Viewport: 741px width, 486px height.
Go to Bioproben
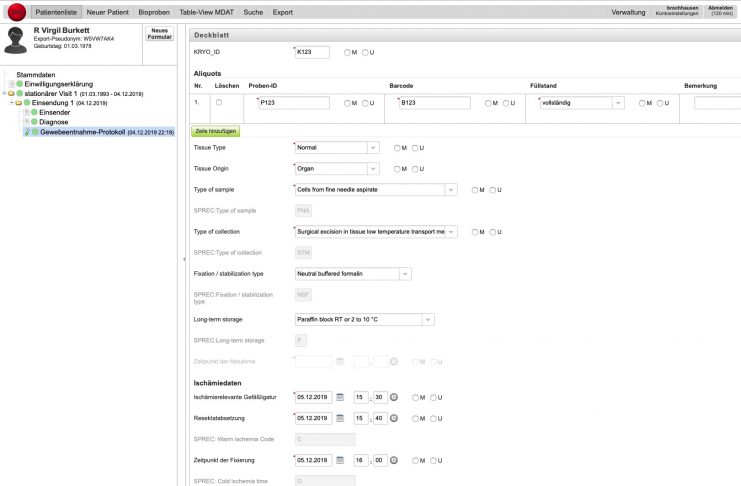(154, 12)
